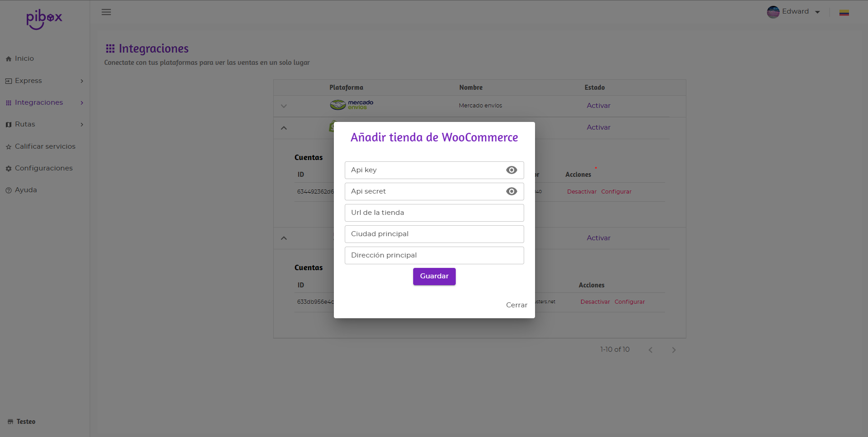Click the 1-10 of 10 pagination text

click(615, 350)
